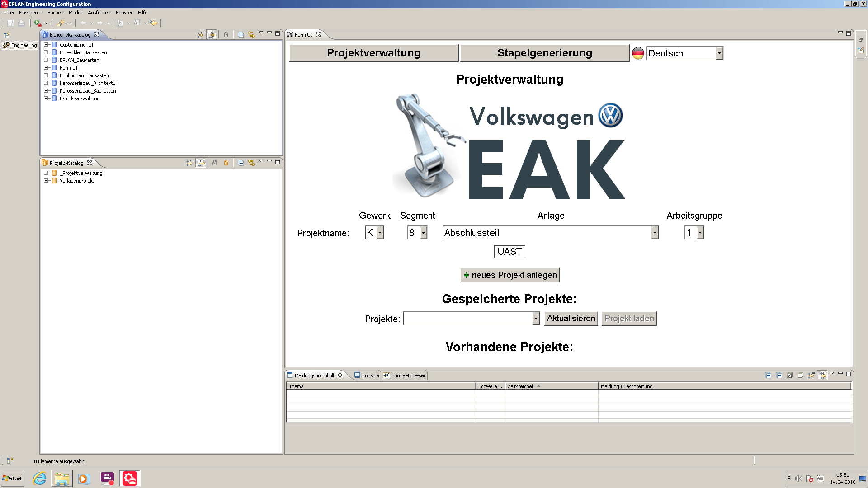Click the Expand All icon in the Meldungsprotokoll toolbar
The image size is (868, 488).
click(x=769, y=375)
